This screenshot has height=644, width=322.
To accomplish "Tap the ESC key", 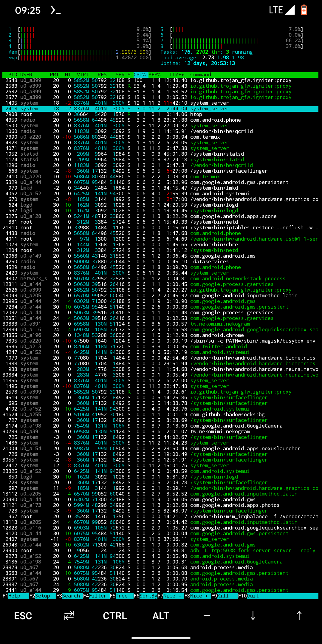I will point(23,616).
